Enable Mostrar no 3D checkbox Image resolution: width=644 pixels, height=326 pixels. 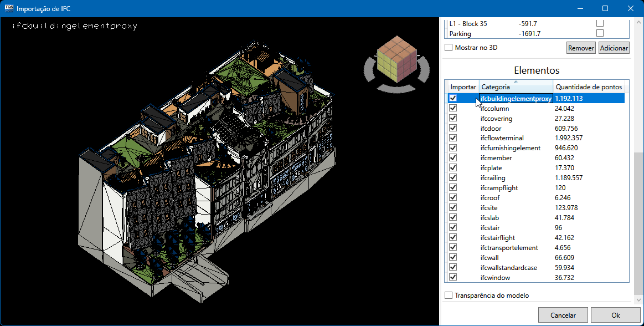click(449, 48)
